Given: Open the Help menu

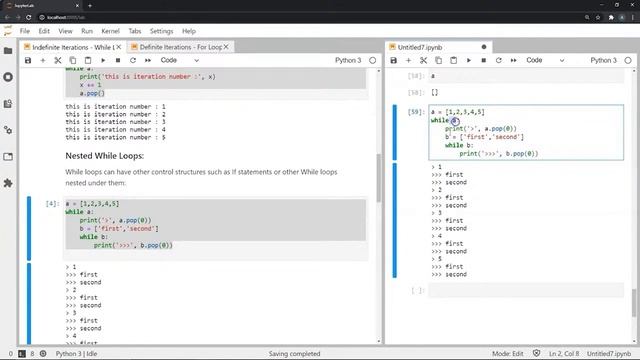Looking at the screenshot, I should 189,31.
